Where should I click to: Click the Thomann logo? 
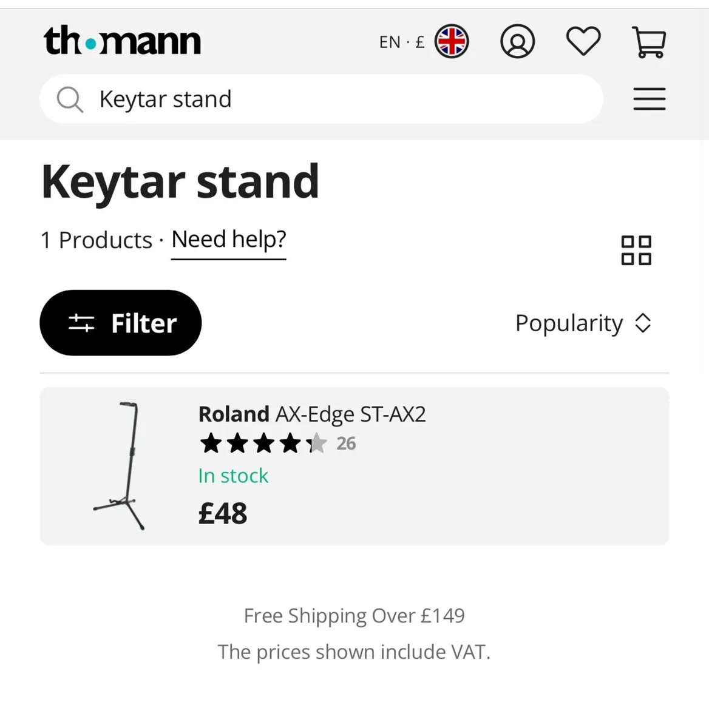122,41
